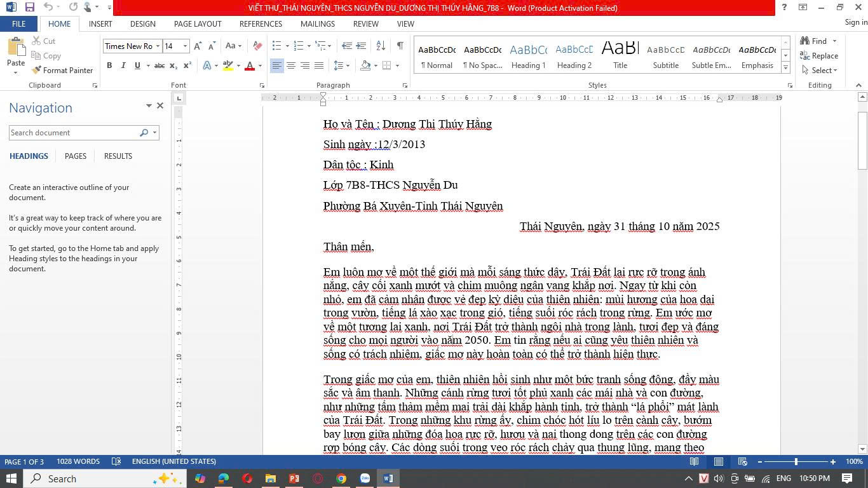Launch Zalo from the taskbar
868x488 pixels.
365,478
